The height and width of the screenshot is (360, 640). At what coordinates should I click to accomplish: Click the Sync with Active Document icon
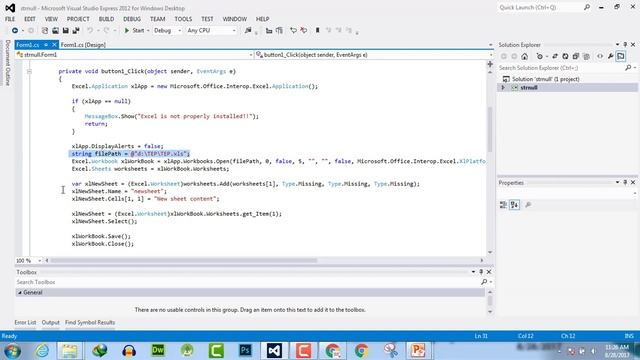[x=555, y=56]
